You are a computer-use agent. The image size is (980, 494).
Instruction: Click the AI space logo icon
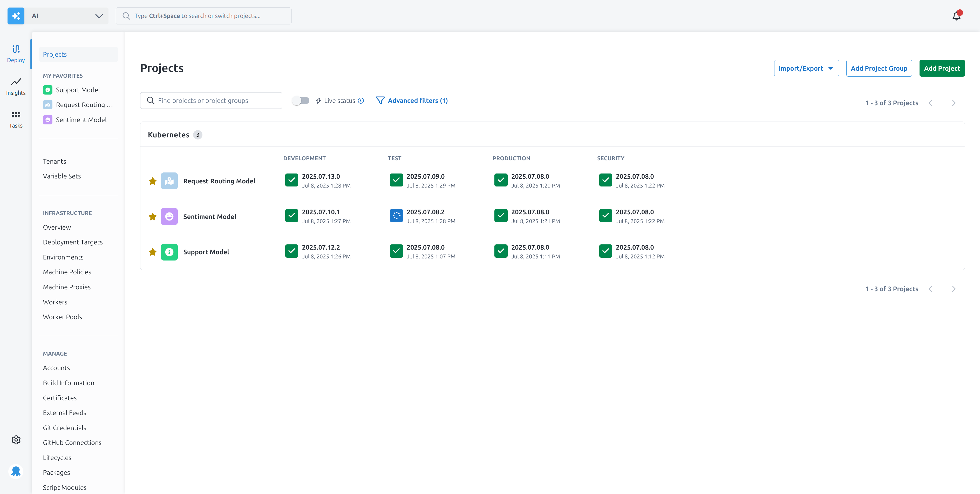pos(16,16)
